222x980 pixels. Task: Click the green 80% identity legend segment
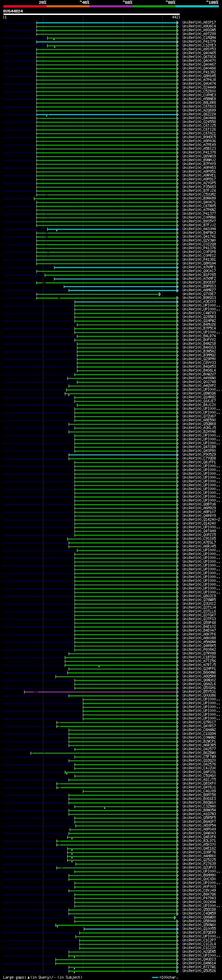click(x=154, y=6)
